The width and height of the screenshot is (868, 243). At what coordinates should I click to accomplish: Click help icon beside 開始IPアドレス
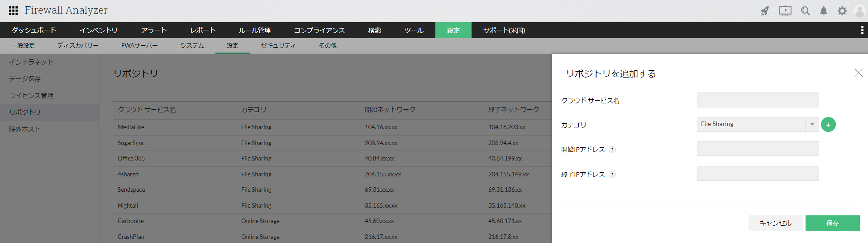click(612, 150)
